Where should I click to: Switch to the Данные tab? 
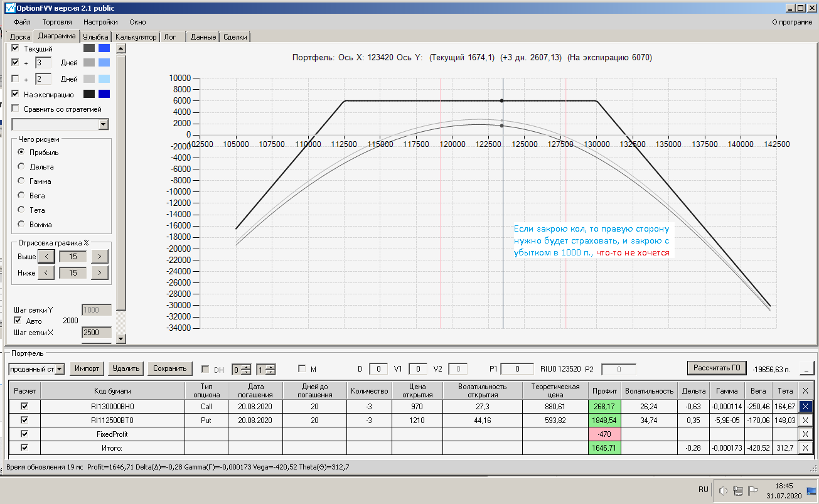[203, 37]
